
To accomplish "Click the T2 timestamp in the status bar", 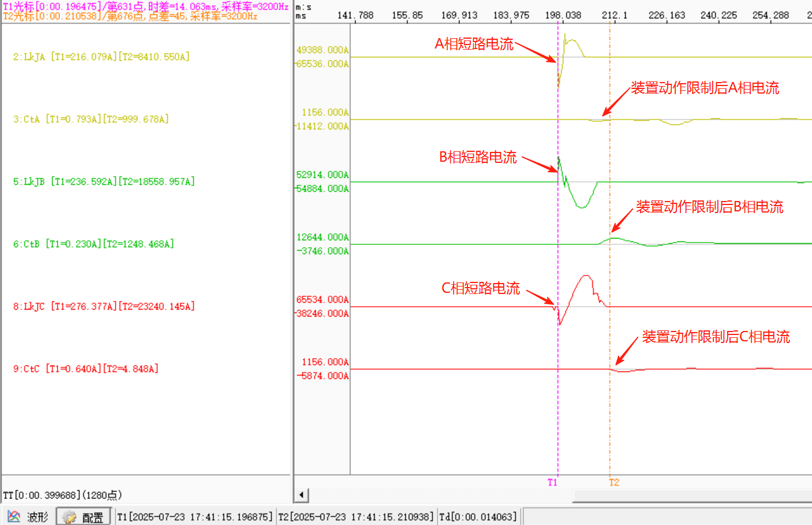I will coord(356,517).
